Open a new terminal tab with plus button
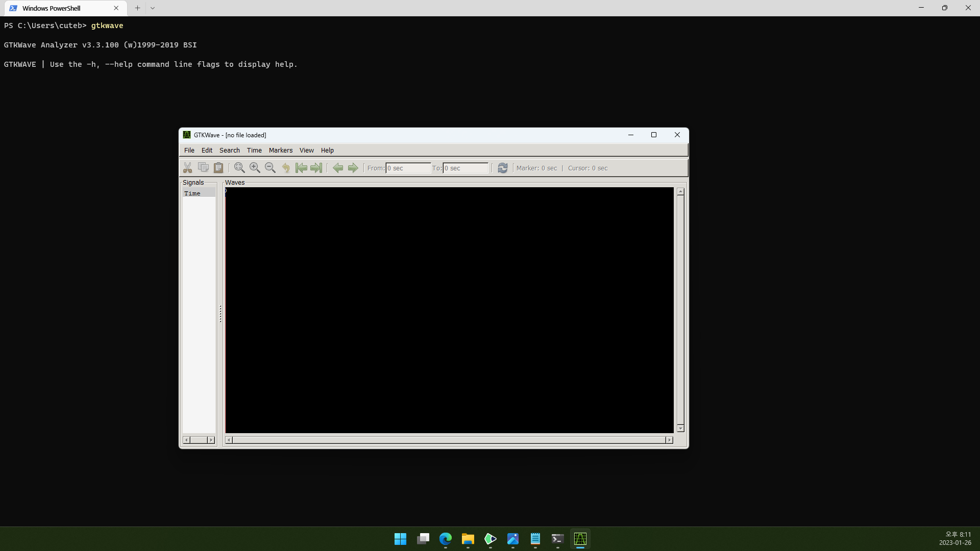Screen dimensions: 980x551 137,8
